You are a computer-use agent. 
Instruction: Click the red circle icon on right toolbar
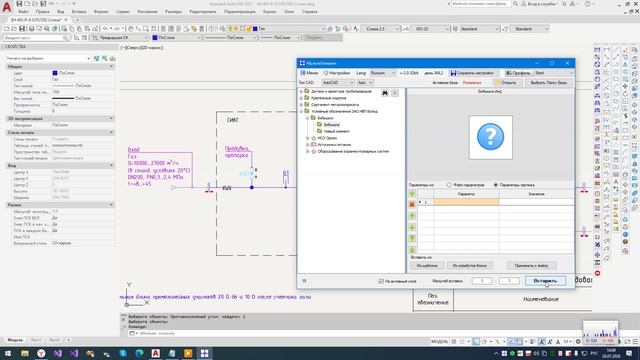pos(597,273)
